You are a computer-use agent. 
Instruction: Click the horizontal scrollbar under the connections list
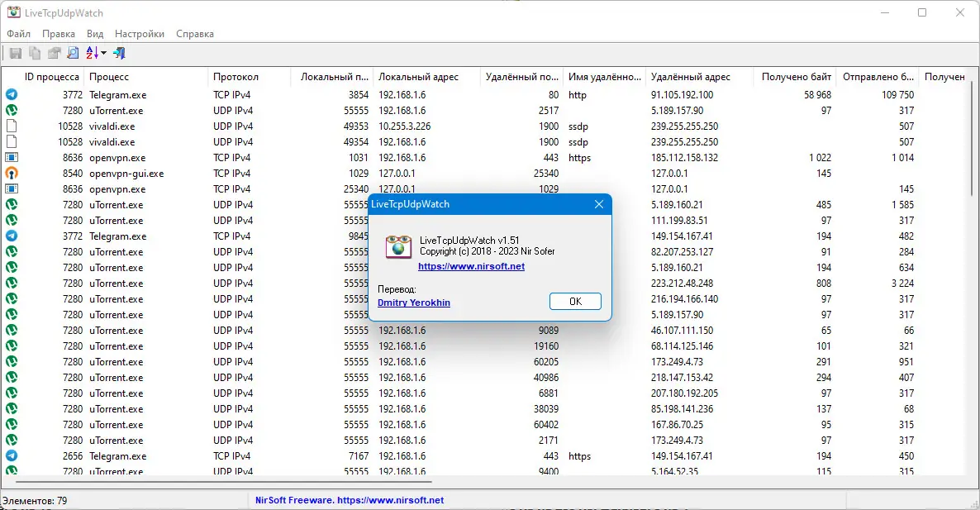coord(224,482)
